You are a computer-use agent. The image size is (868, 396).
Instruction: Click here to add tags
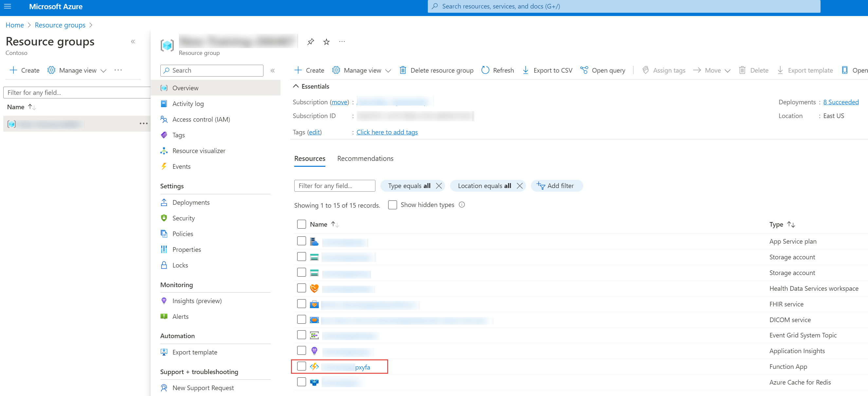point(387,132)
